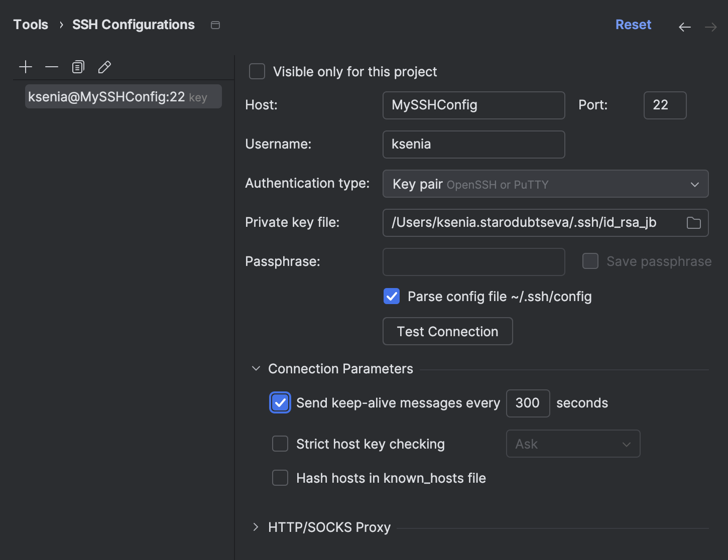Image resolution: width=728 pixels, height=560 pixels.
Task: Click the Reset link
Action: [633, 24]
